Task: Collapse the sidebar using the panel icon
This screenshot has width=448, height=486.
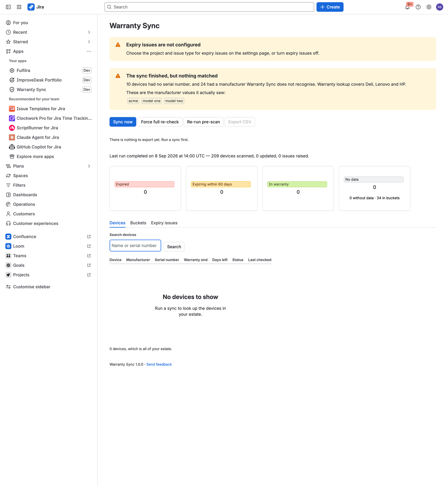Action: (8, 7)
